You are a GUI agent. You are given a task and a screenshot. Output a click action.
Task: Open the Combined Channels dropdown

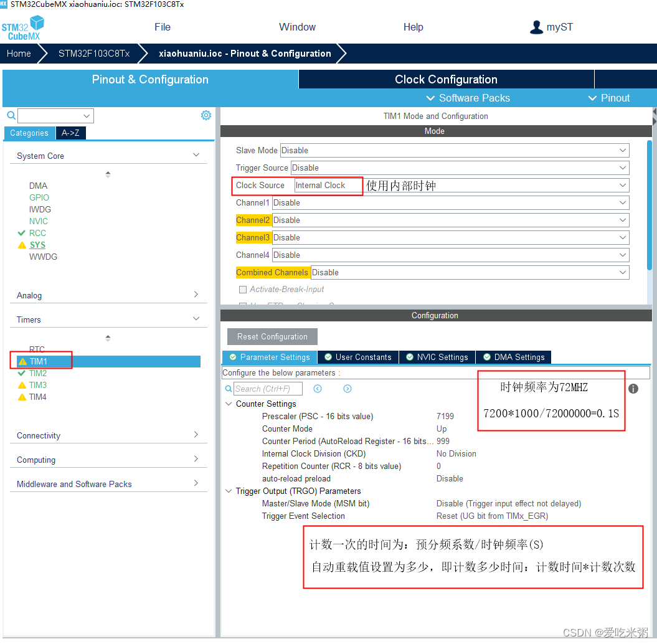tap(470, 273)
